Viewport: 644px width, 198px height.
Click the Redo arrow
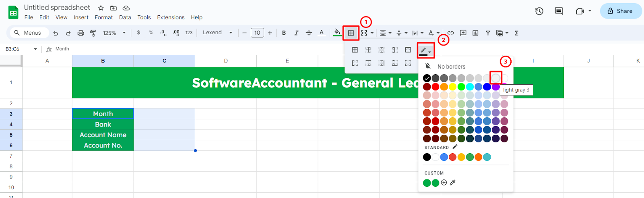click(x=68, y=33)
